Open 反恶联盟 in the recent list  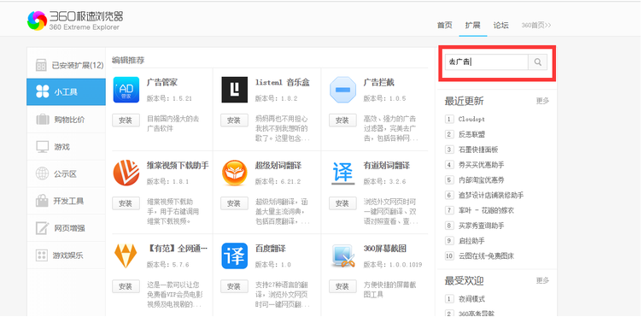tap(471, 134)
